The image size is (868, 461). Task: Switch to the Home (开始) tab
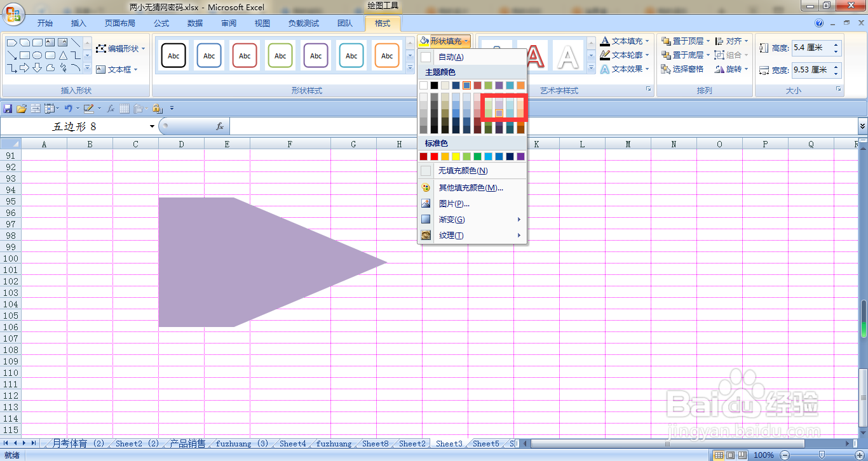pos(45,23)
